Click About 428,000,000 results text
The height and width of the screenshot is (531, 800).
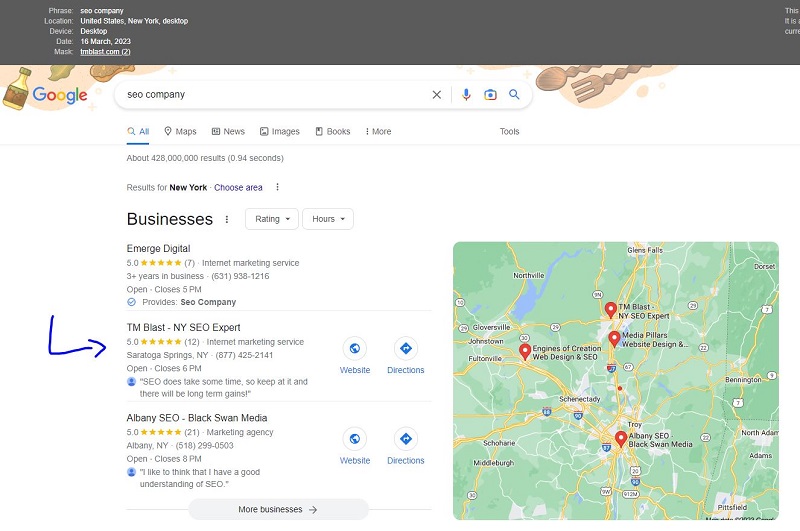coord(205,158)
